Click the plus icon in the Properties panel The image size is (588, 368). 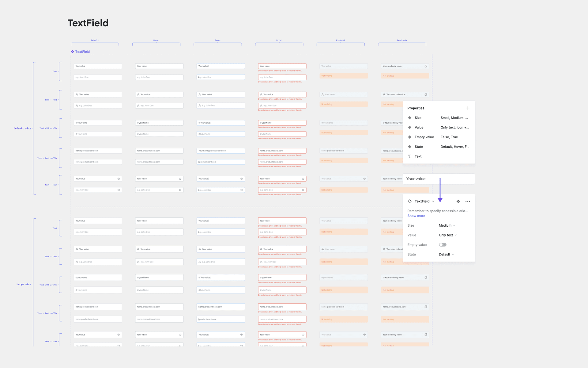[x=468, y=108]
